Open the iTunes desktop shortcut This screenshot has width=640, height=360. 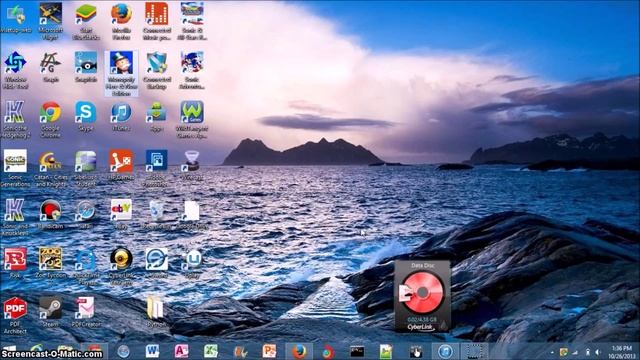(121, 116)
